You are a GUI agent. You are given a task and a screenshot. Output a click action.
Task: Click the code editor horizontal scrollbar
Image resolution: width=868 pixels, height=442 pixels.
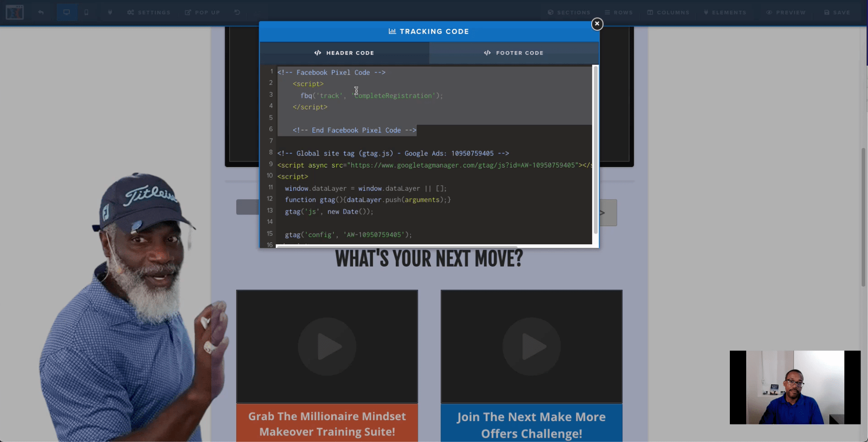[x=396, y=247]
